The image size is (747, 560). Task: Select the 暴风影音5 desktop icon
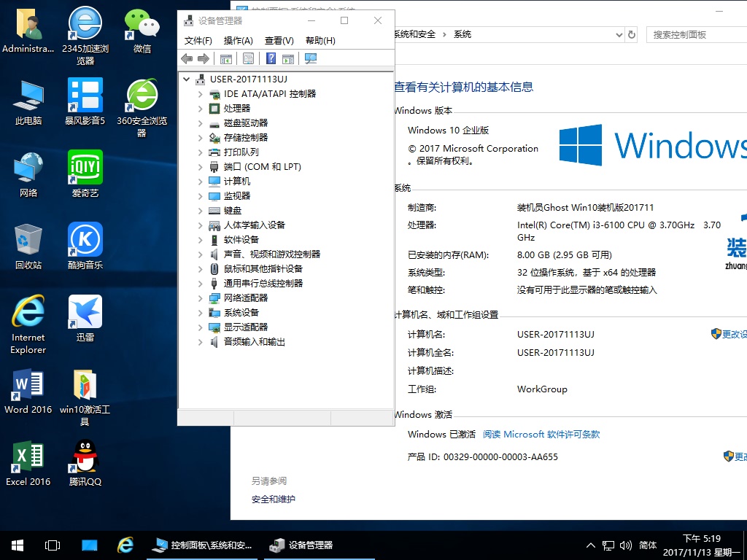pos(85,96)
